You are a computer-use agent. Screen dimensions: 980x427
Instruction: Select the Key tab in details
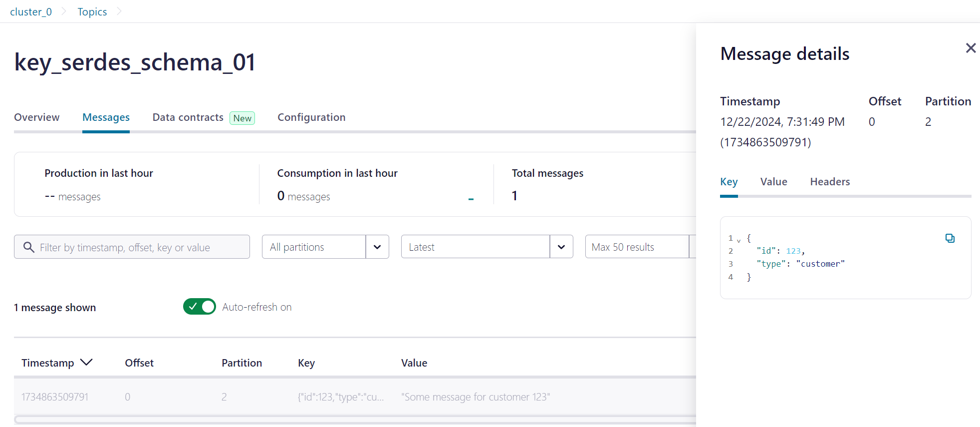coord(729,182)
